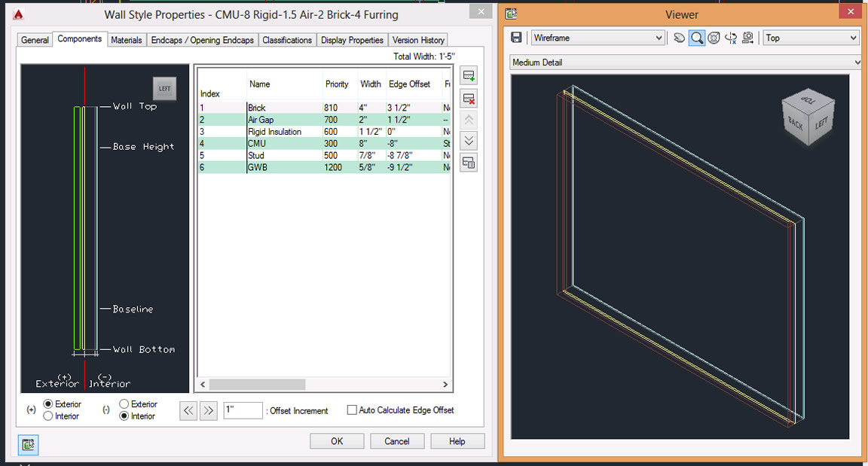868x466 pixels.
Task: Select Exterior radio under negative offset
Action: coord(124,404)
